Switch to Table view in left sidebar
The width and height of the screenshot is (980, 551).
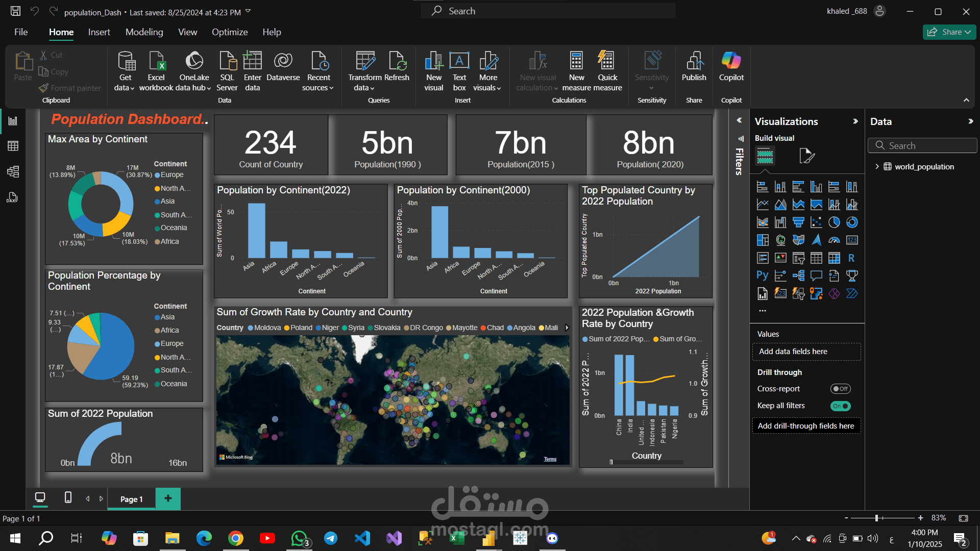point(13,146)
